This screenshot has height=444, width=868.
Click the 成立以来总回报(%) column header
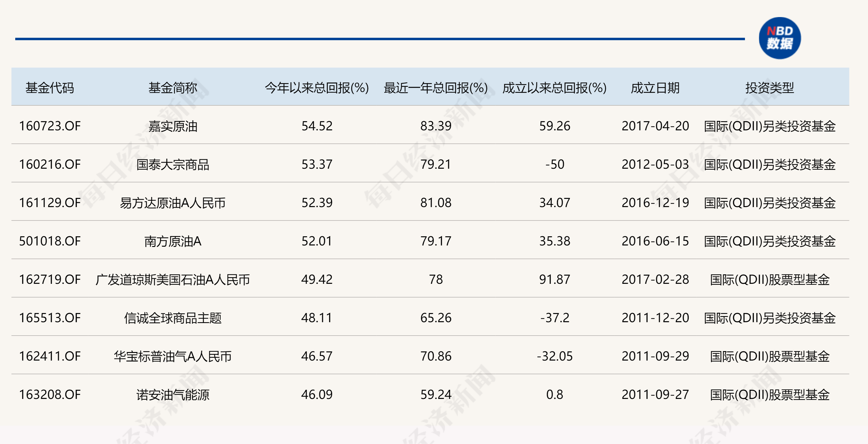coord(555,88)
